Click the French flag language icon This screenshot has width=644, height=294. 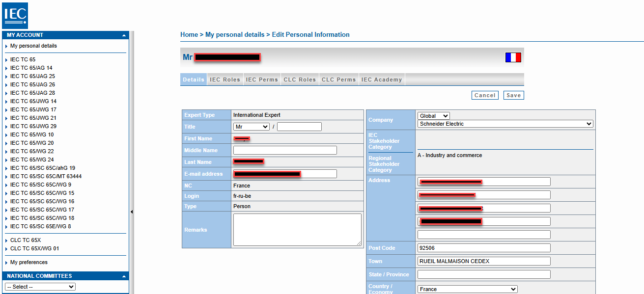513,57
